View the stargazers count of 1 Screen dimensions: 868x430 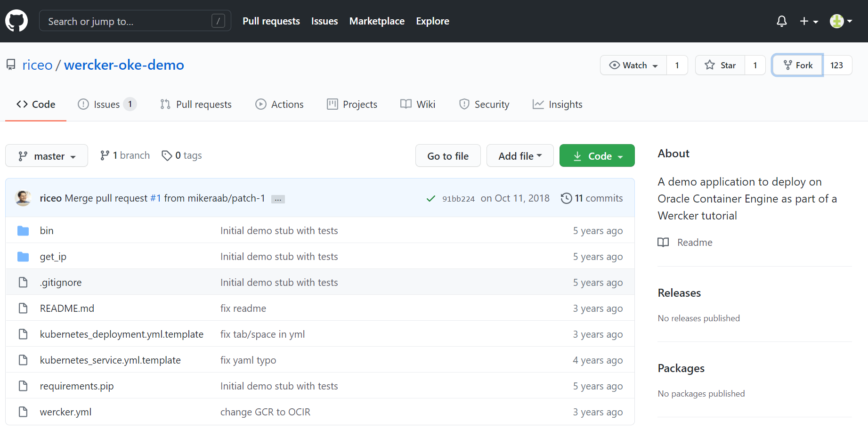click(x=755, y=65)
